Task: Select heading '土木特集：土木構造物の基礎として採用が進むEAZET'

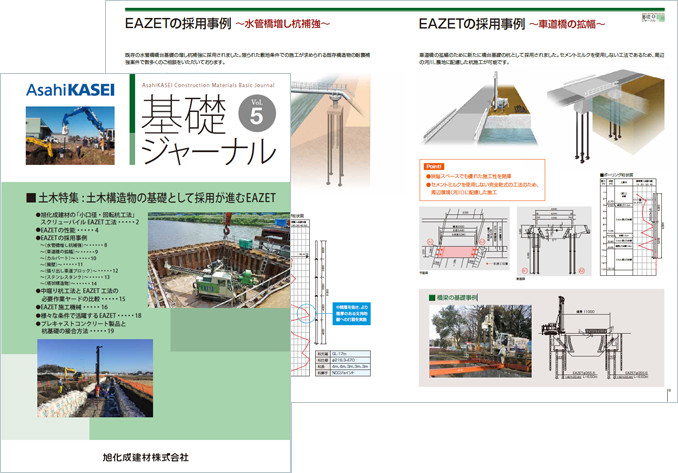Action: click(151, 198)
